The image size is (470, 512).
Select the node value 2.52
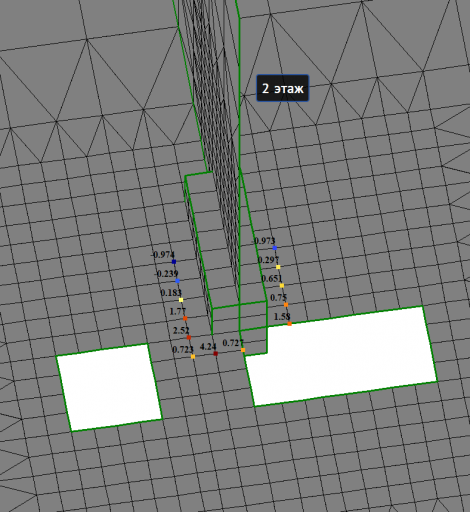pos(181,330)
